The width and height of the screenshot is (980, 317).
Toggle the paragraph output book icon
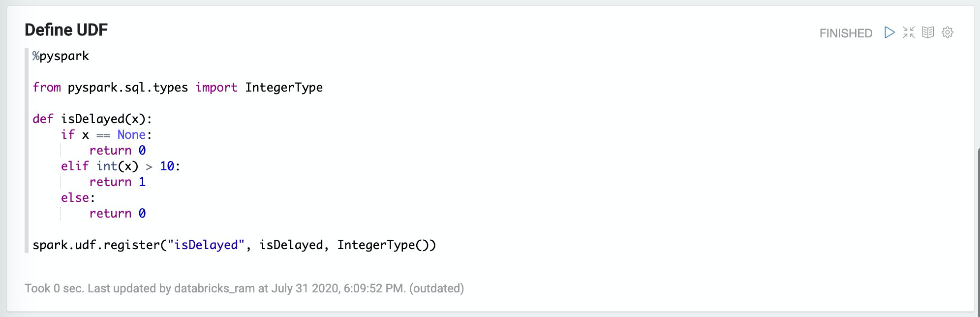point(928,32)
